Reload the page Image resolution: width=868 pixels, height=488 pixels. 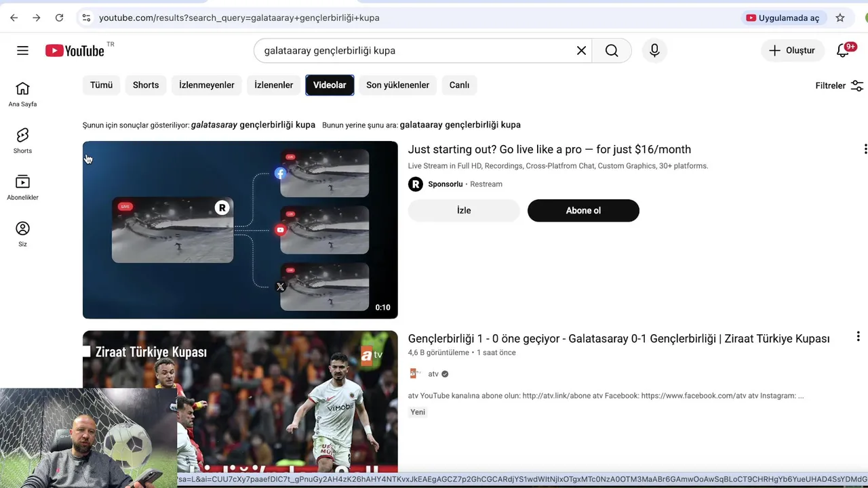tap(59, 18)
